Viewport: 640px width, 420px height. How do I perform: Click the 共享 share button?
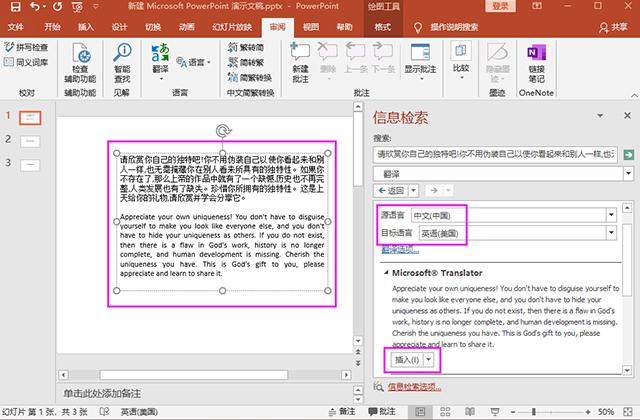point(613,27)
